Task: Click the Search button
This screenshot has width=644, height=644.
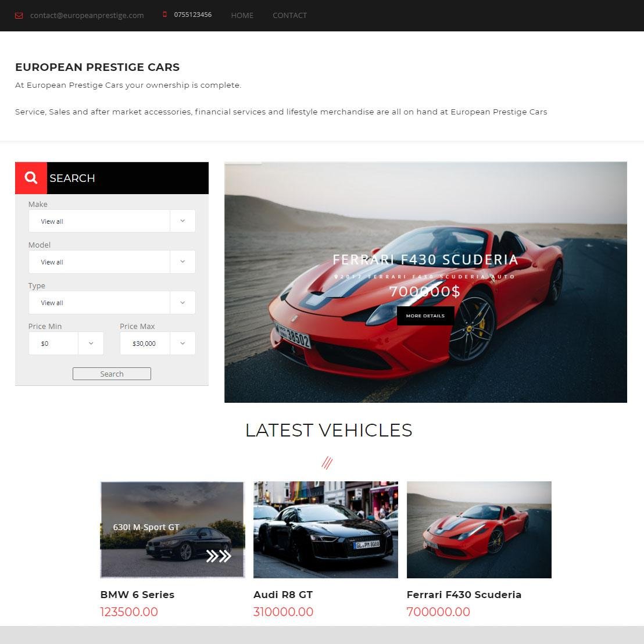Action: point(112,374)
